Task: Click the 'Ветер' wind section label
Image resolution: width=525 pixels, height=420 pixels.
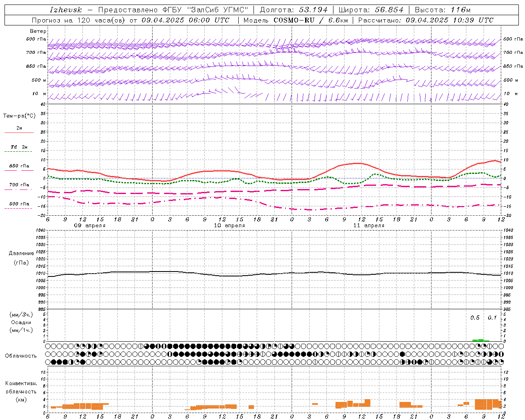Action: pos(38,31)
